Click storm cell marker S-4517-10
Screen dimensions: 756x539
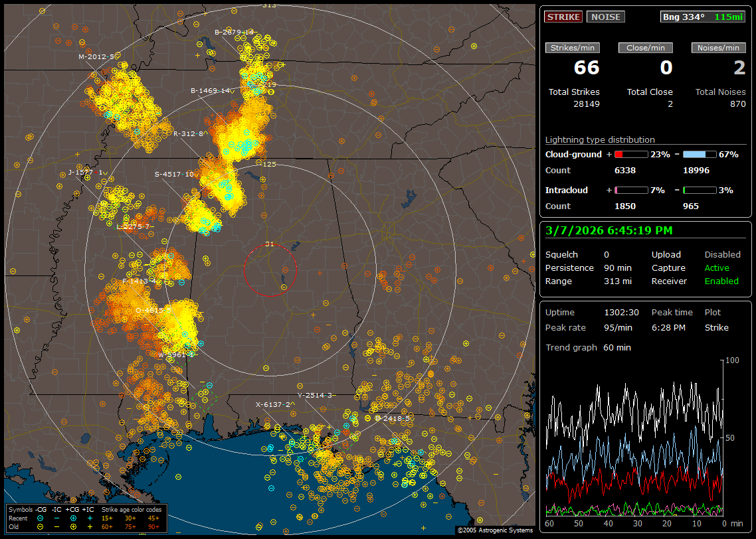(x=174, y=175)
